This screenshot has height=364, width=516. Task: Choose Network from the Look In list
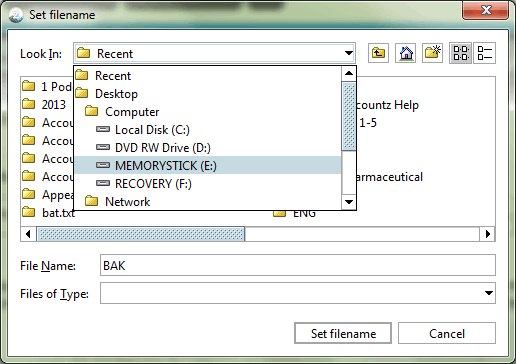[208, 202]
